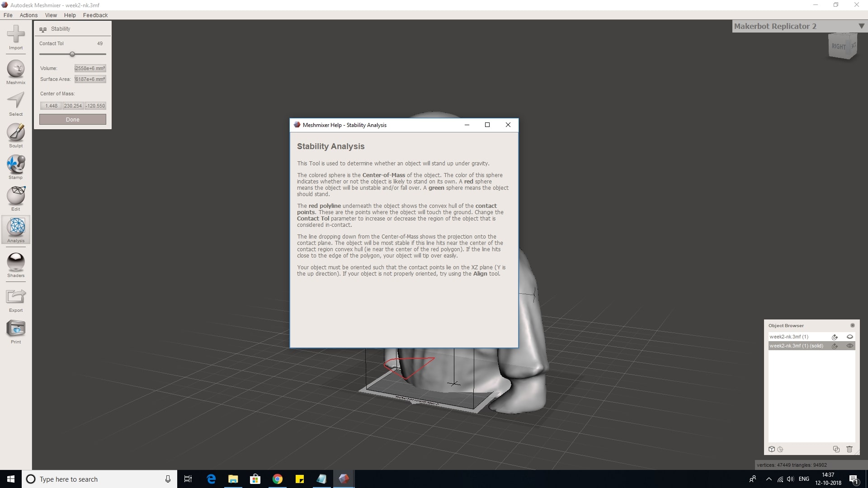
Task: Expand the system tray hidden icons arrow
Action: click(769, 479)
